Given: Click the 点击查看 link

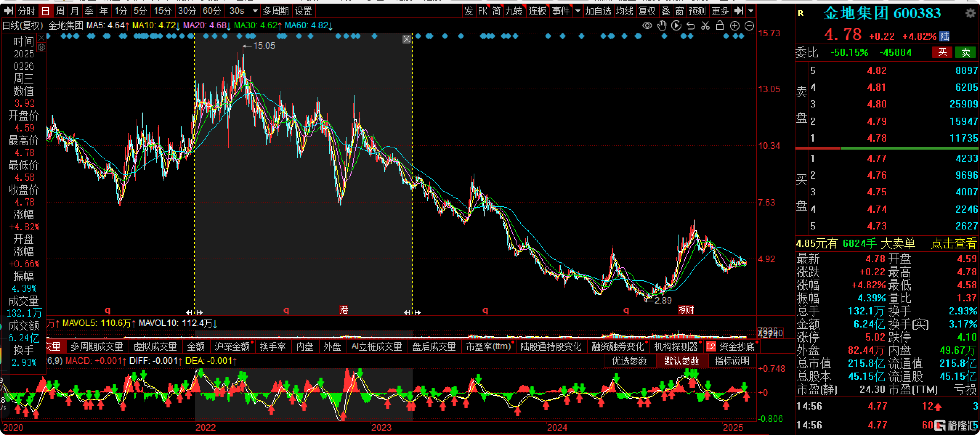Looking at the screenshot, I should [953, 243].
